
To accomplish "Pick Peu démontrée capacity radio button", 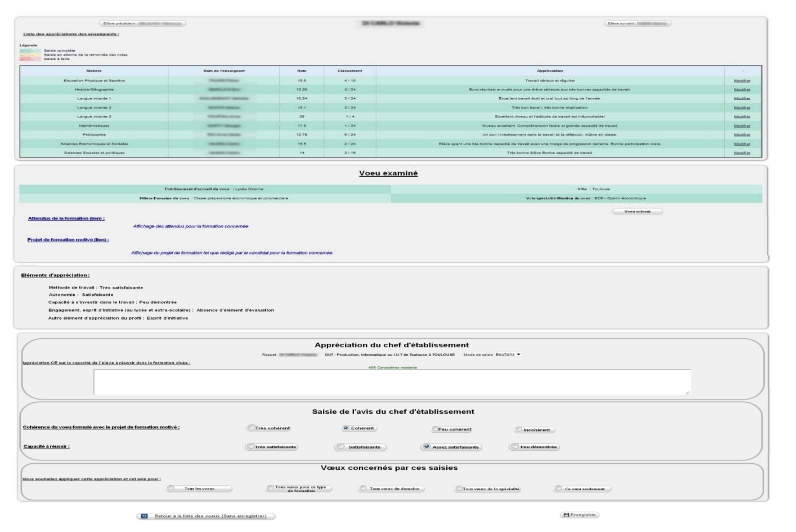I will pos(515,446).
